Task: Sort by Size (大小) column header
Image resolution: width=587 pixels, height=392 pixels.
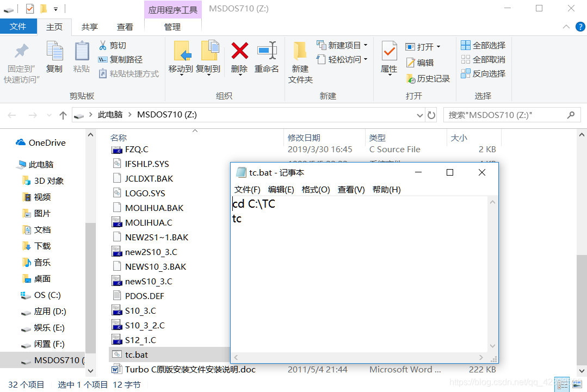Action: tap(459, 138)
